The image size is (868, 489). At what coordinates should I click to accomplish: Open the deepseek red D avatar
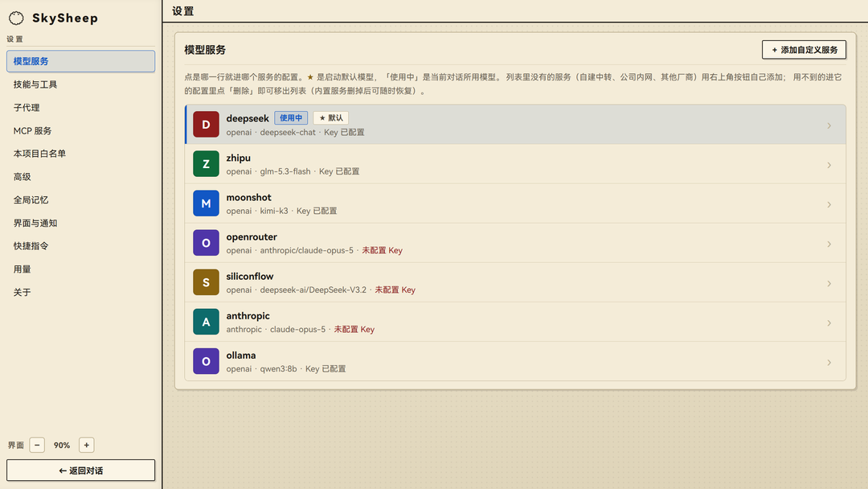click(206, 125)
